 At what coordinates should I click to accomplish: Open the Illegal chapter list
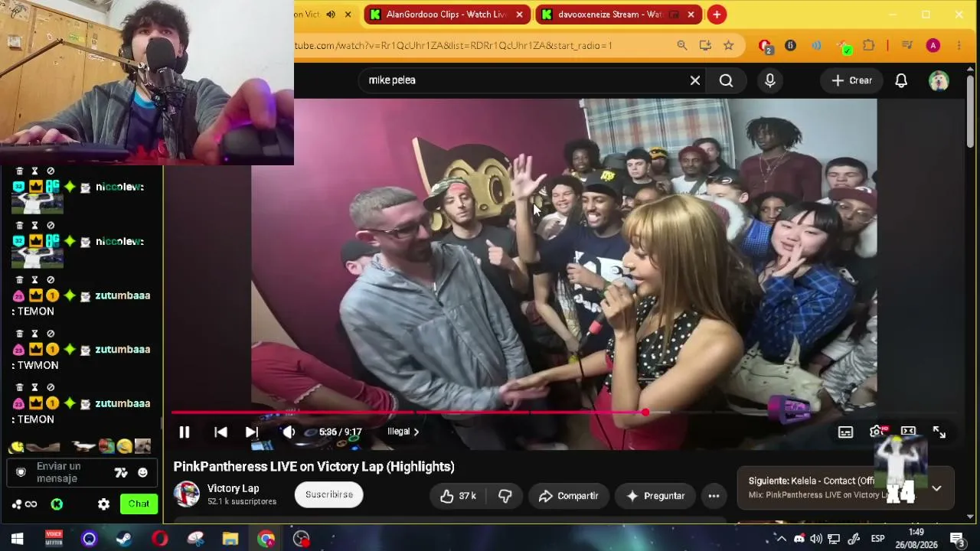click(403, 432)
